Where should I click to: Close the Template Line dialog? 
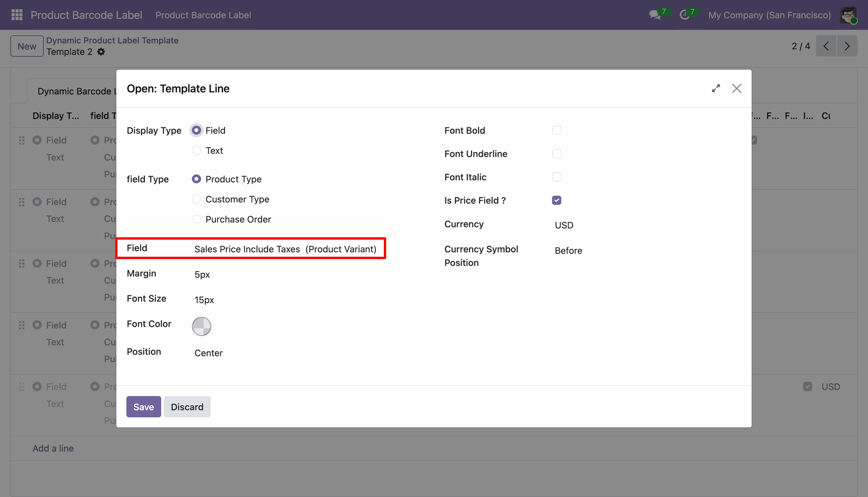pyautogui.click(x=737, y=89)
